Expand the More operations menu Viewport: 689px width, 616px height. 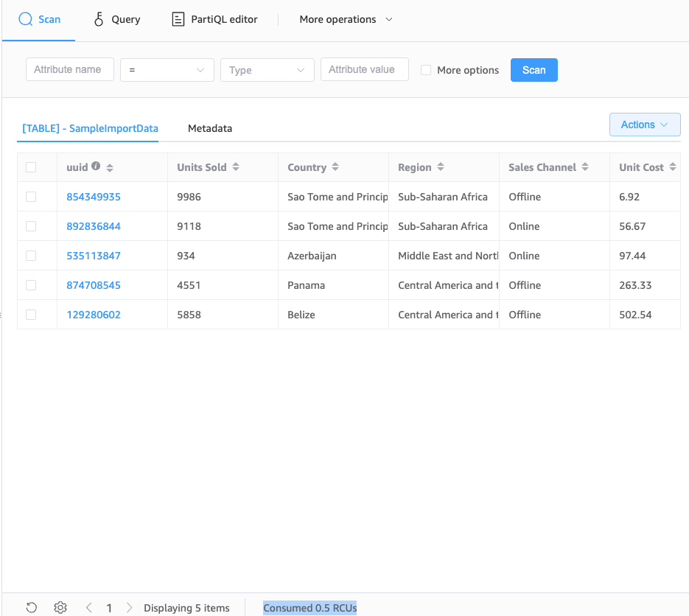pyautogui.click(x=346, y=20)
